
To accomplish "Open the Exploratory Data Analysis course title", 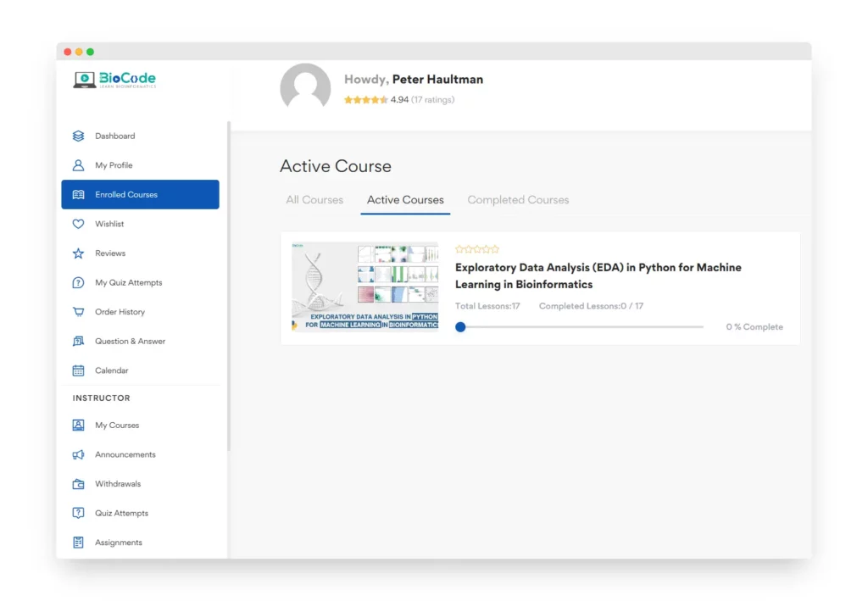I will coord(598,275).
